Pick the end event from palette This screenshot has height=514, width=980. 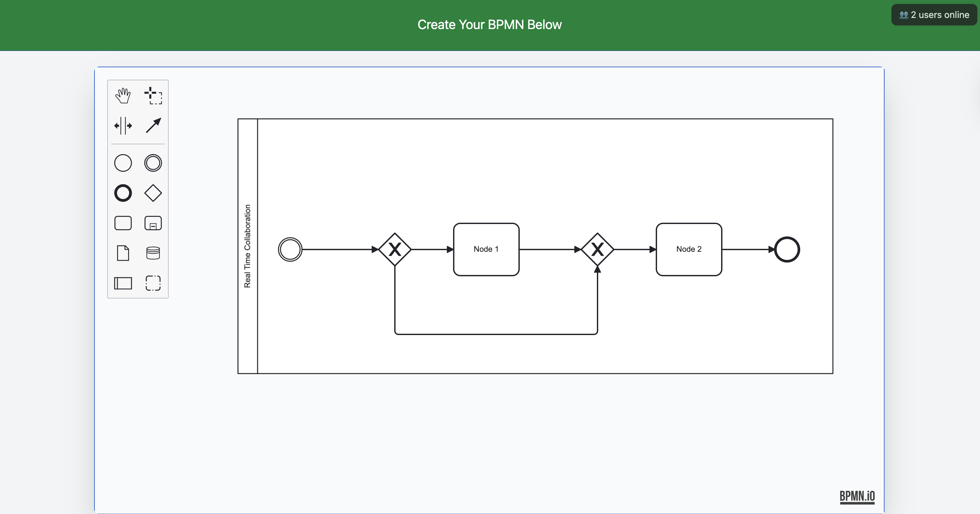(x=123, y=193)
